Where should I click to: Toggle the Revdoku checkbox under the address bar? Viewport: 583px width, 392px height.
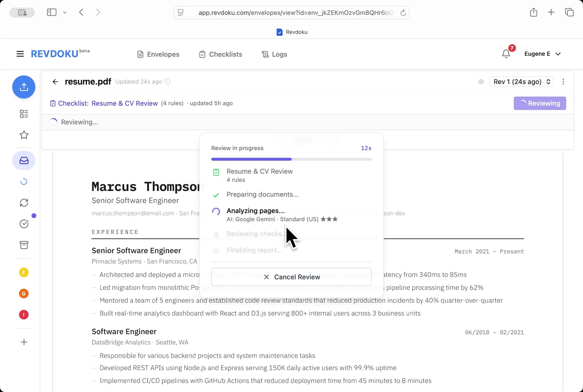(279, 32)
